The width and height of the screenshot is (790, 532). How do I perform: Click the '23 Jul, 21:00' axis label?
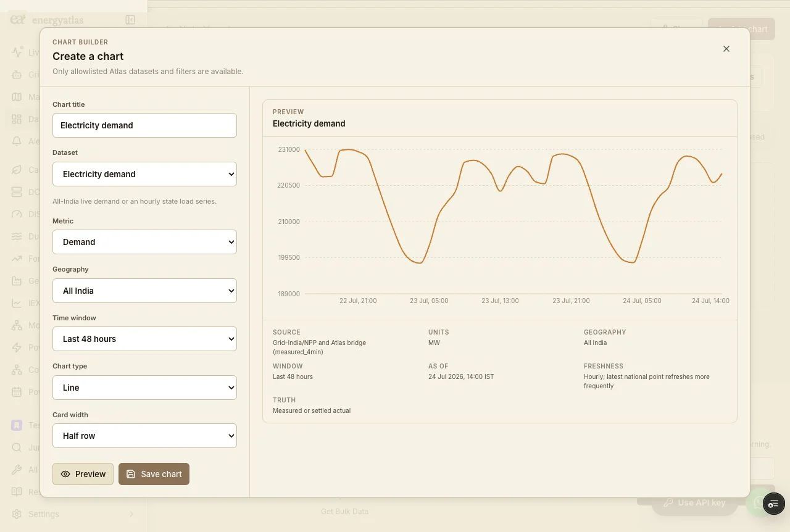[571, 301]
